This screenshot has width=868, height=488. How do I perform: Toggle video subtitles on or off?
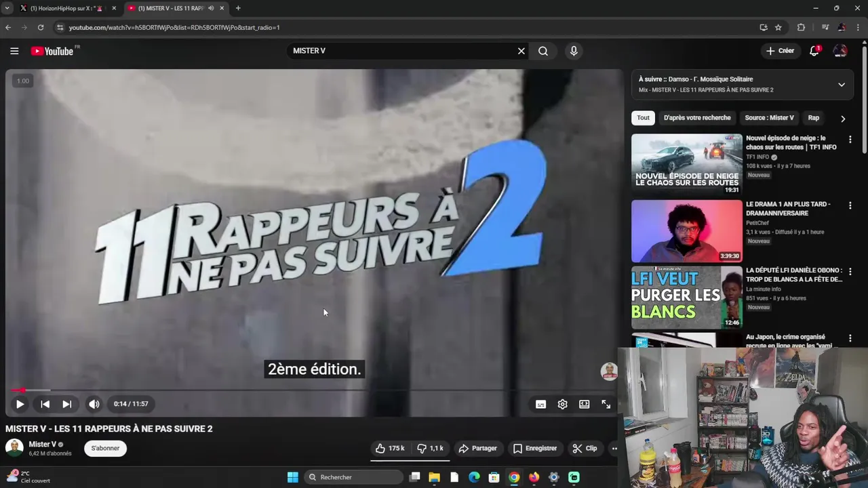[x=540, y=404]
